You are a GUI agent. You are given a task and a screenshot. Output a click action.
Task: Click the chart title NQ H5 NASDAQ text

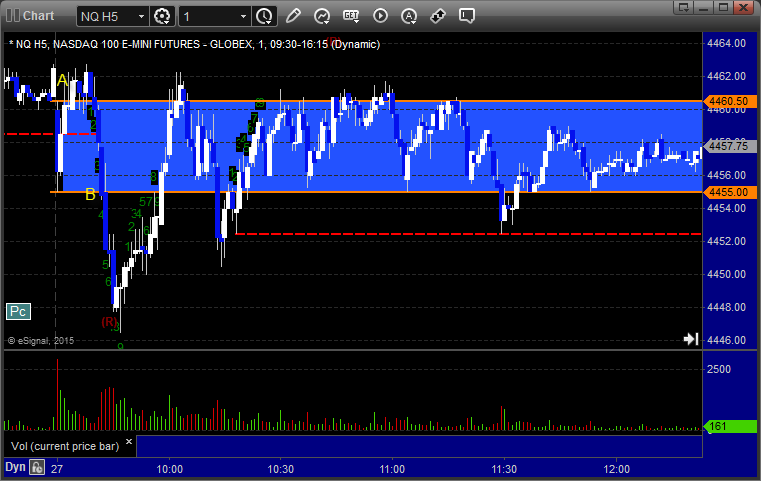[x=194, y=44]
